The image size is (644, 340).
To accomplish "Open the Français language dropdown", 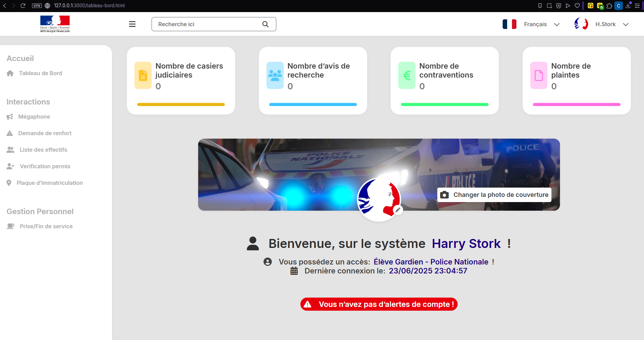I will [557, 24].
